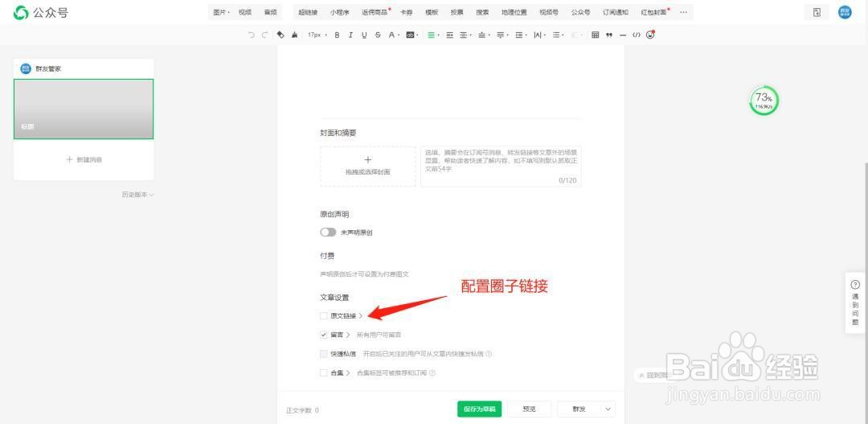Image resolution: width=868 pixels, height=424 pixels.
Task: Check the 合集 collection checkbox
Action: pos(324,373)
